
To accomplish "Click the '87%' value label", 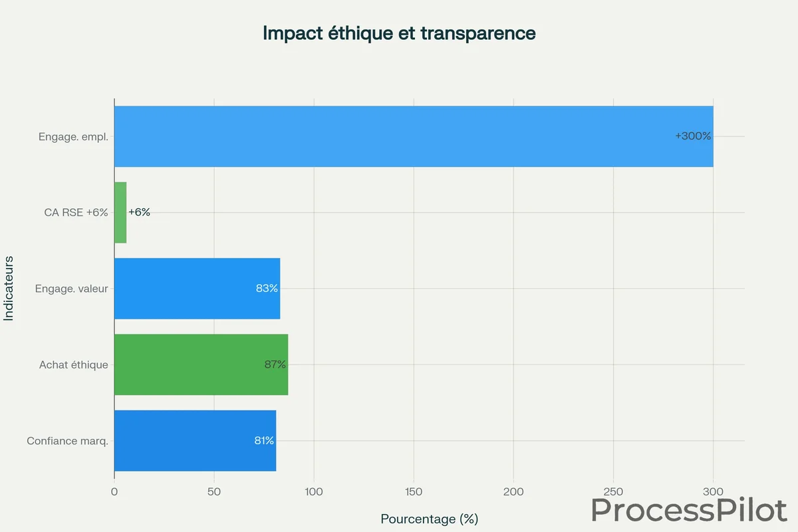I will (275, 364).
